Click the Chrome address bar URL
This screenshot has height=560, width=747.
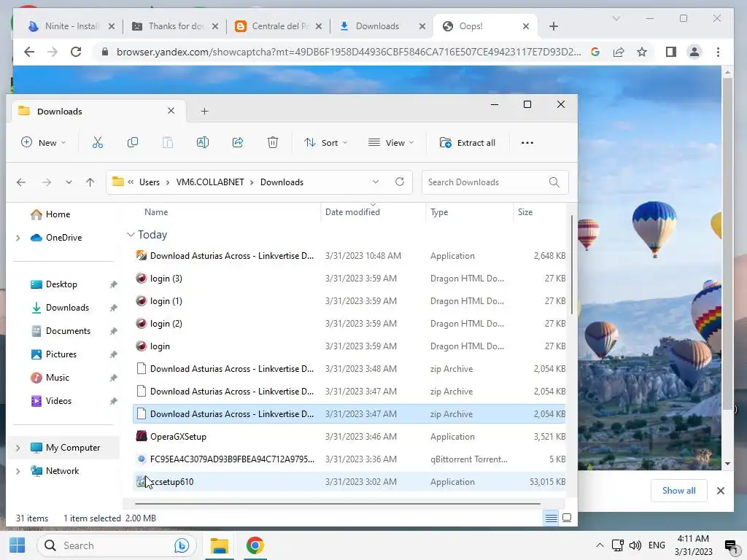pyautogui.click(x=348, y=52)
